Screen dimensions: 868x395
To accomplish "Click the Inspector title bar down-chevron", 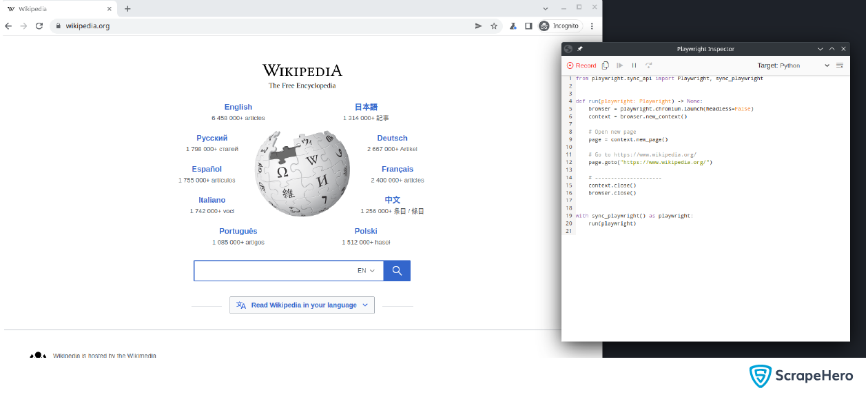I will pos(820,49).
